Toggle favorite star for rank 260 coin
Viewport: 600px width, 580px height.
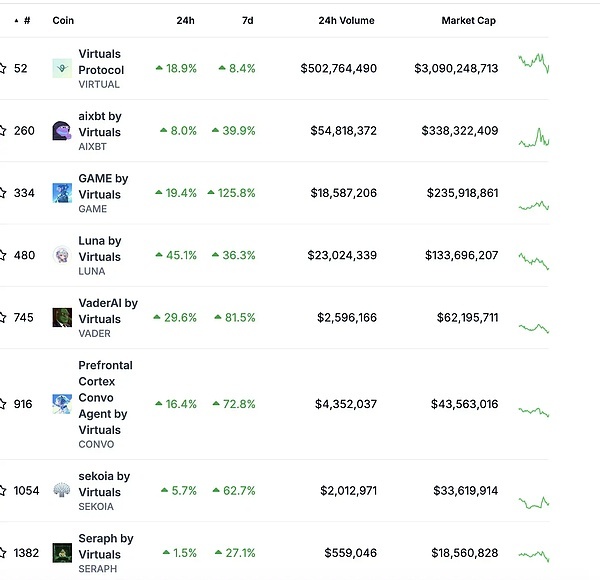coord(3,130)
